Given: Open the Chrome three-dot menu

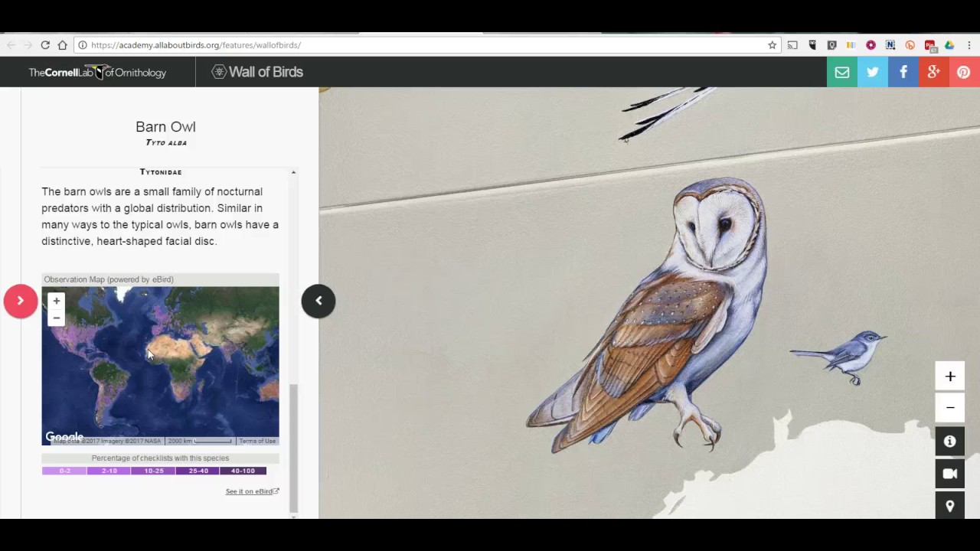Looking at the screenshot, I should tap(969, 45).
